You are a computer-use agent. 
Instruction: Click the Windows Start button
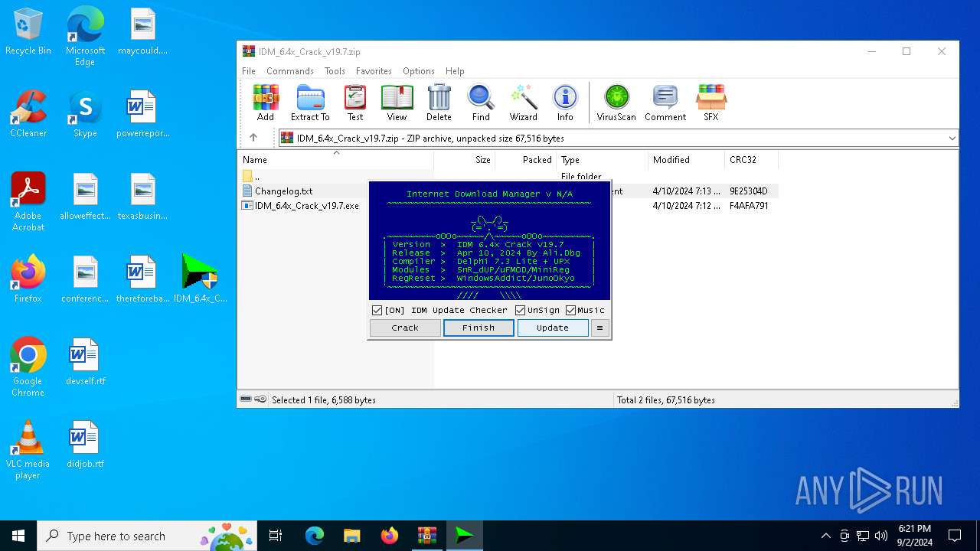[18, 536]
